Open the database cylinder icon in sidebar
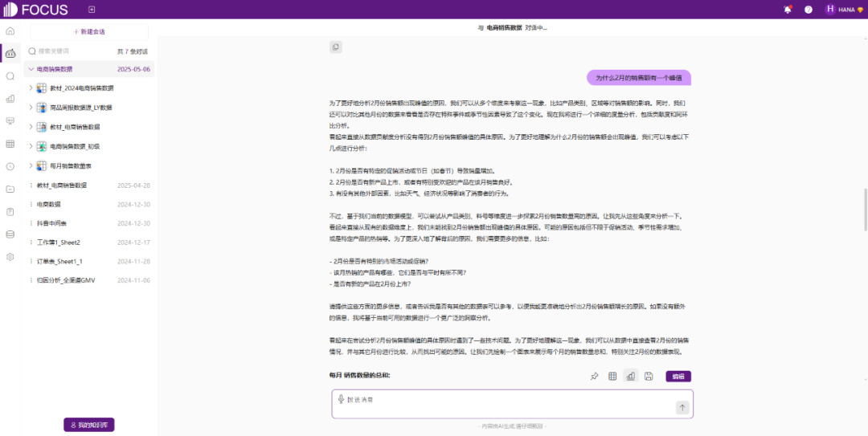This screenshot has width=868, height=436. click(10, 234)
